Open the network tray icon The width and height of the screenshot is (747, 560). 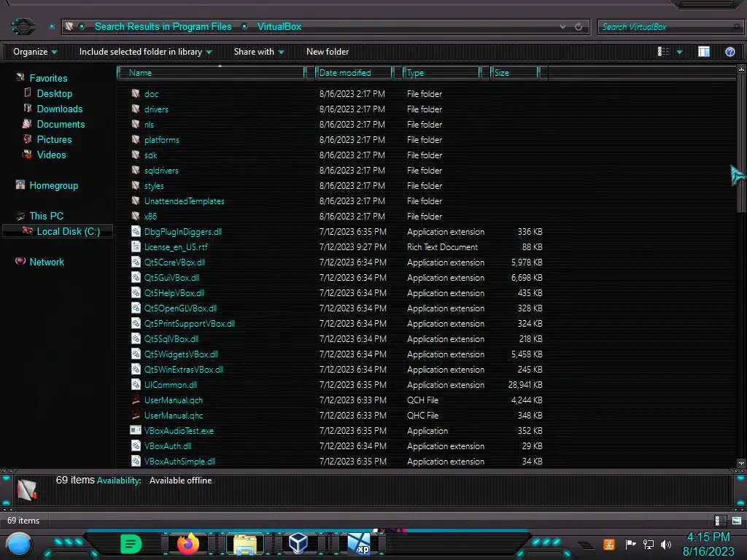pyautogui.click(x=649, y=544)
